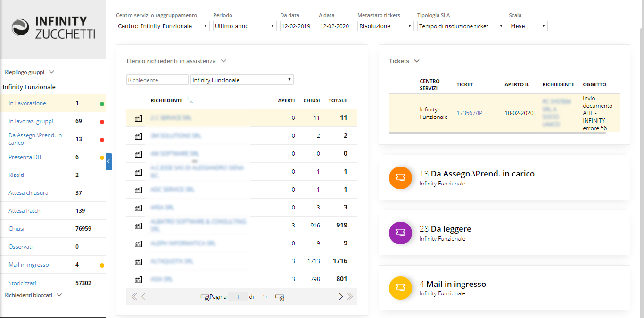
Task: Open ticket link 173567/IP
Action: (469, 113)
